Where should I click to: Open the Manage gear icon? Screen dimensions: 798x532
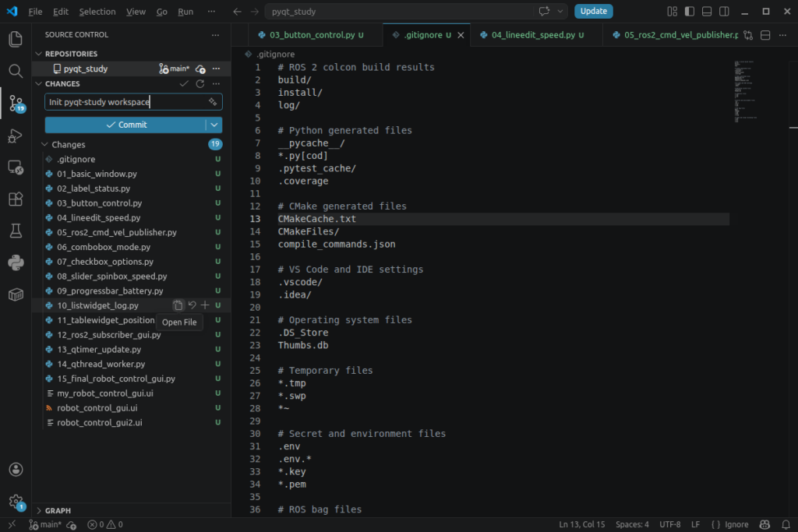(x=16, y=502)
